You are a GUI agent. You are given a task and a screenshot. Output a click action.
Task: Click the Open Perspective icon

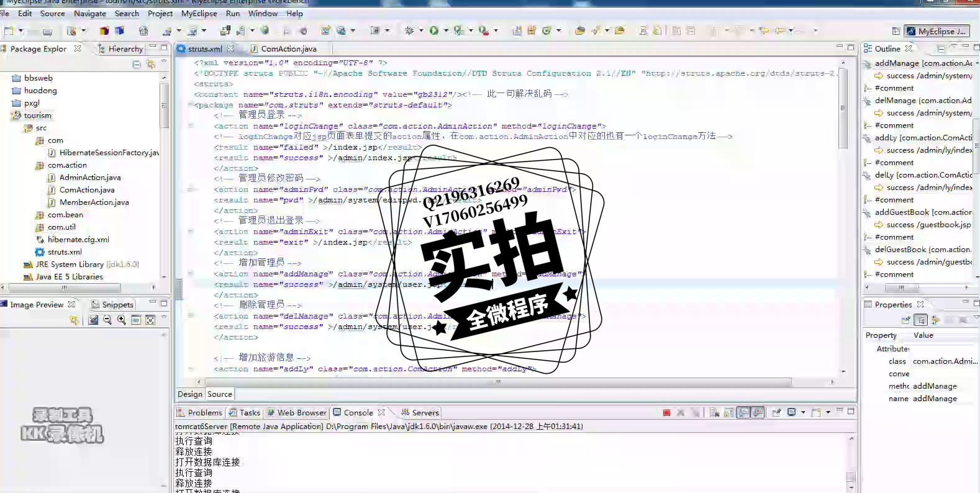click(x=896, y=31)
